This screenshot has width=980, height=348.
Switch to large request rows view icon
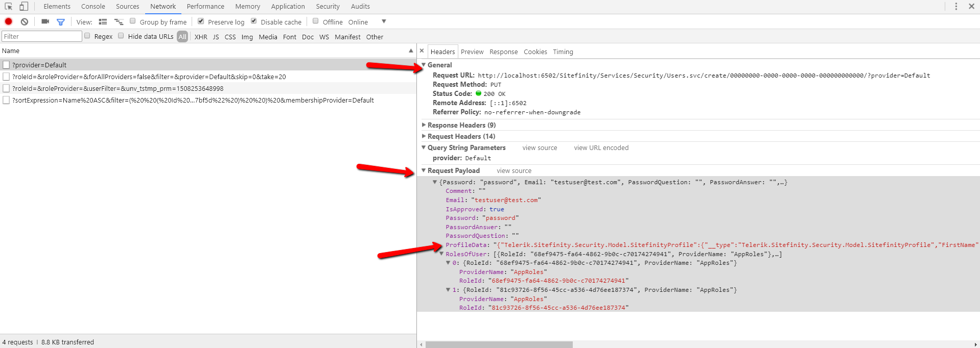[x=103, y=22]
